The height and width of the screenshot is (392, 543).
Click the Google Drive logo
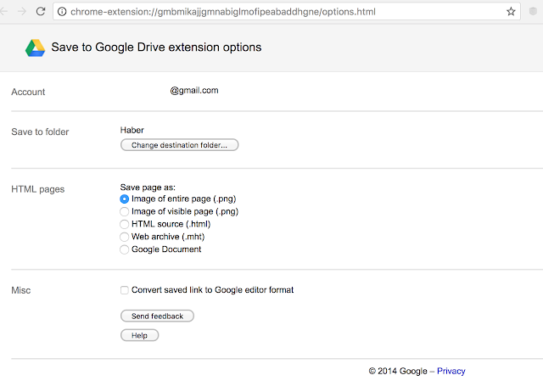(x=35, y=48)
